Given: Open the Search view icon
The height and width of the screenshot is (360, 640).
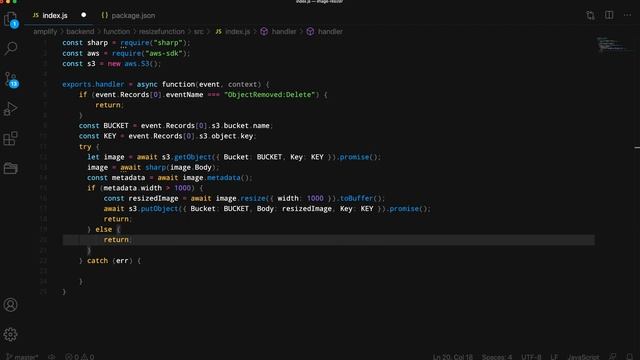Looking at the screenshot, I should 11,48.
